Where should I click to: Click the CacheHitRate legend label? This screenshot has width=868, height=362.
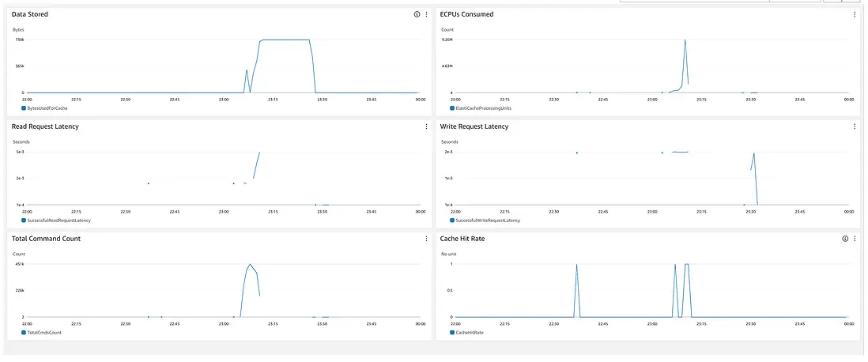(x=473, y=333)
